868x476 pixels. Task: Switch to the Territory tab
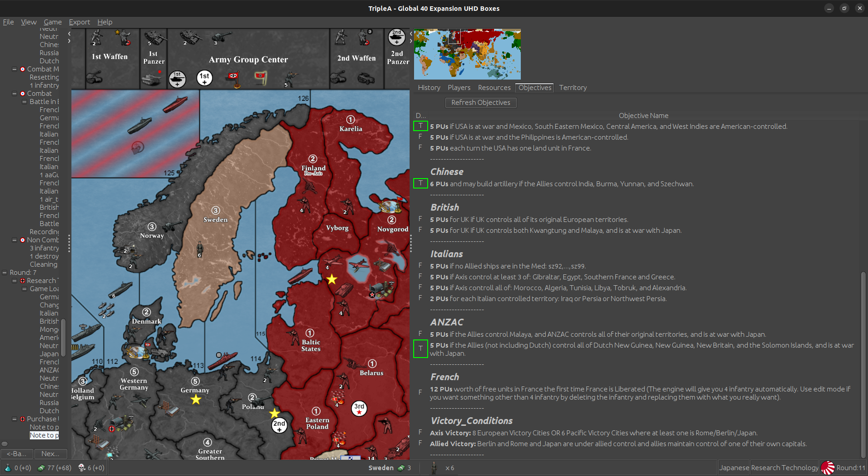coord(573,88)
